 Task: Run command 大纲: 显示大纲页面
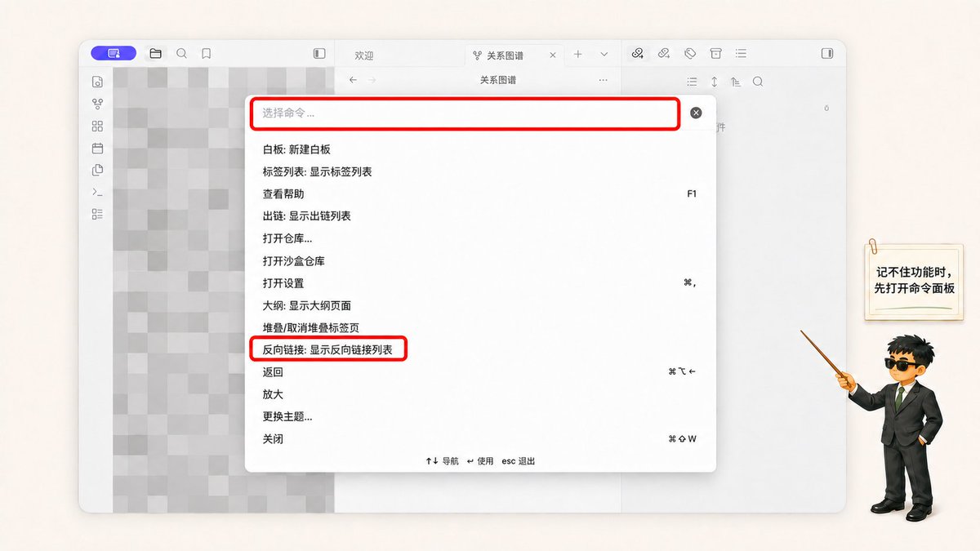(x=480, y=305)
